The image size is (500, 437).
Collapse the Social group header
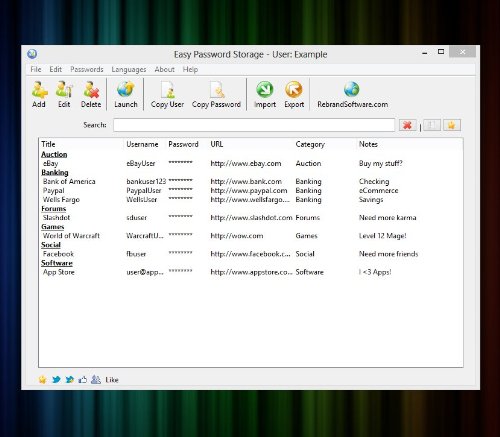coord(51,245)
